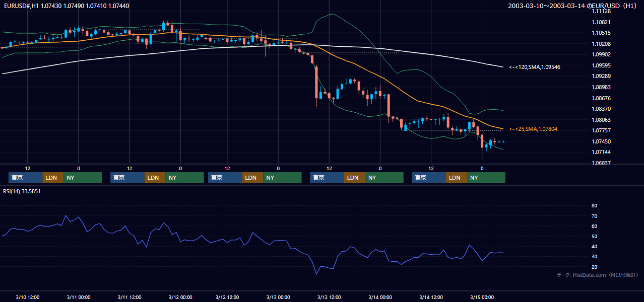Click the 3/15 00:00 time axis label

482,297
